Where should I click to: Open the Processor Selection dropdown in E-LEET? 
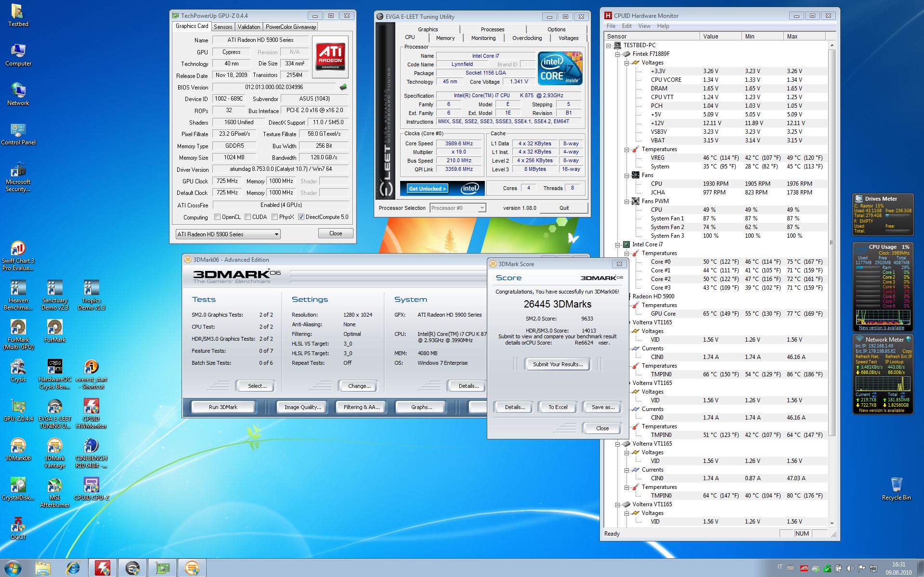[x=458, y=208]
